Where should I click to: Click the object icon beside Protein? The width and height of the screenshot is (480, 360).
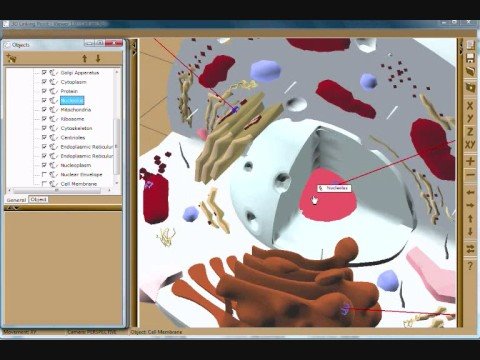[x=54, y=91]
